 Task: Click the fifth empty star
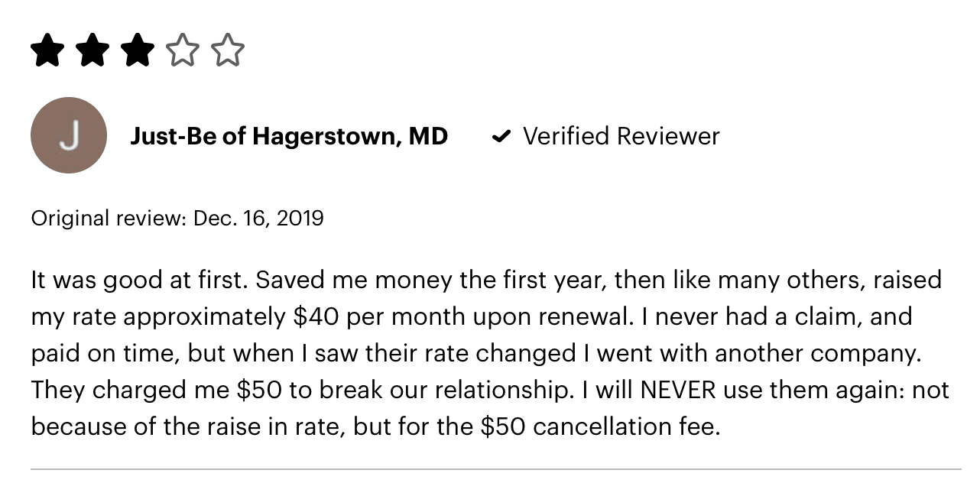(x=227, y=50)
